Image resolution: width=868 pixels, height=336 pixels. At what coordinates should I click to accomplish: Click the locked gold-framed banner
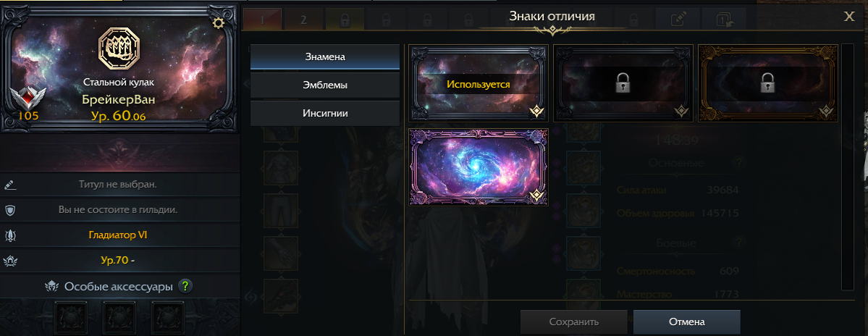[x=767, y=83]
